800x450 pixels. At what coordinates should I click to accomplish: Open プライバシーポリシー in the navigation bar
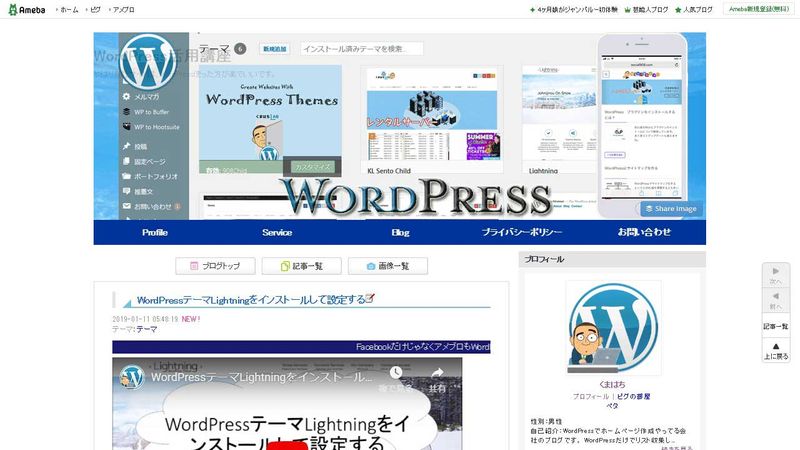tap(521, 232)
